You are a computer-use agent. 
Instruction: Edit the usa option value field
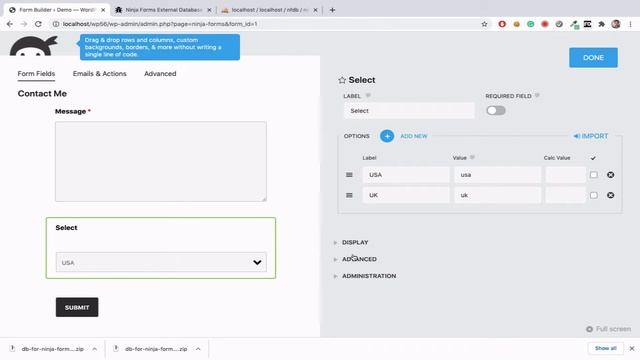[498, 175]
